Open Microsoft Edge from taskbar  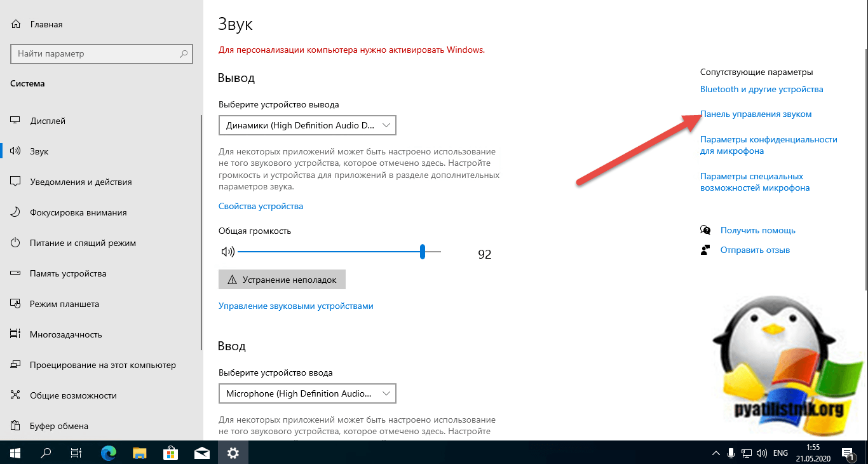[109, 453]
